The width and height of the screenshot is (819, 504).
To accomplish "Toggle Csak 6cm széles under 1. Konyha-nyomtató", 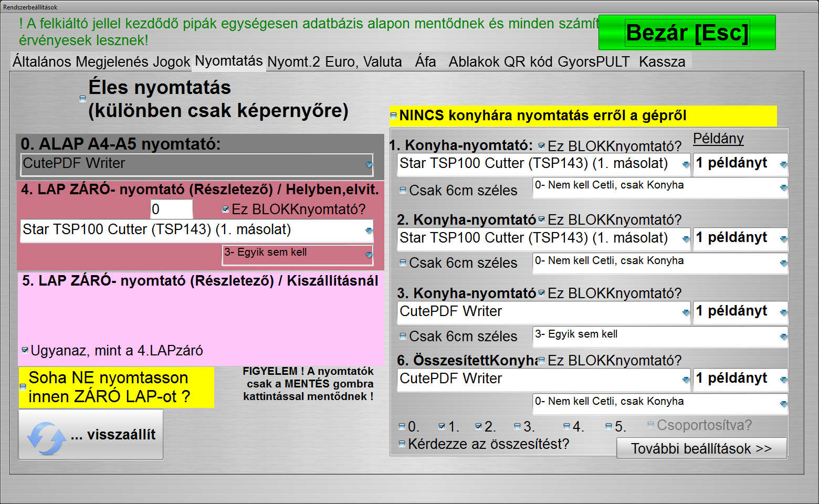I will point(403,190).
